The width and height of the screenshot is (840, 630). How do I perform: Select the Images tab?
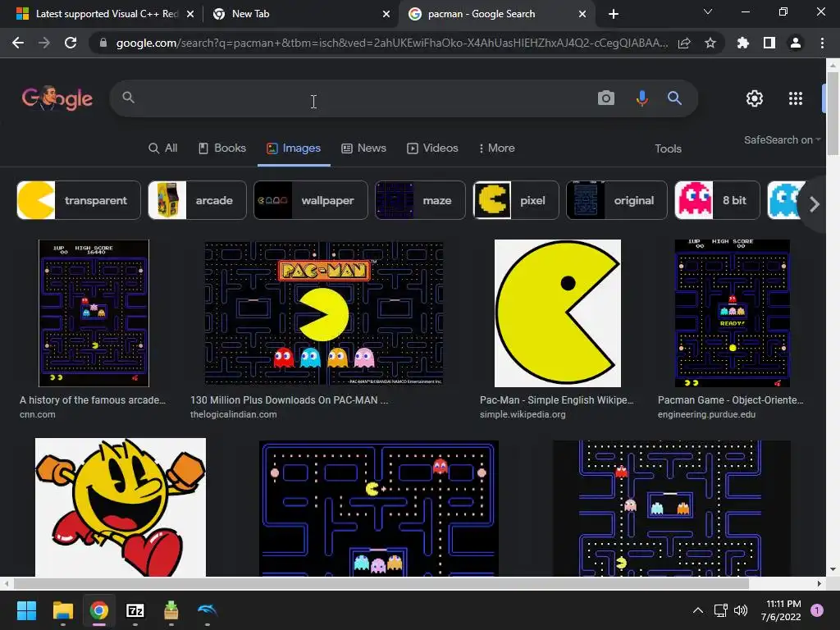click(294, 148)
